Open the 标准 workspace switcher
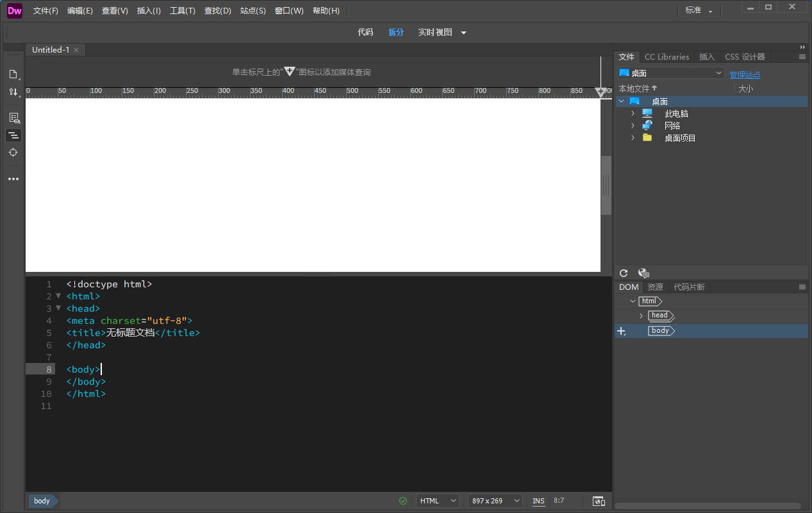Viewport: 812px width, 513px height. tap(699, 10)
